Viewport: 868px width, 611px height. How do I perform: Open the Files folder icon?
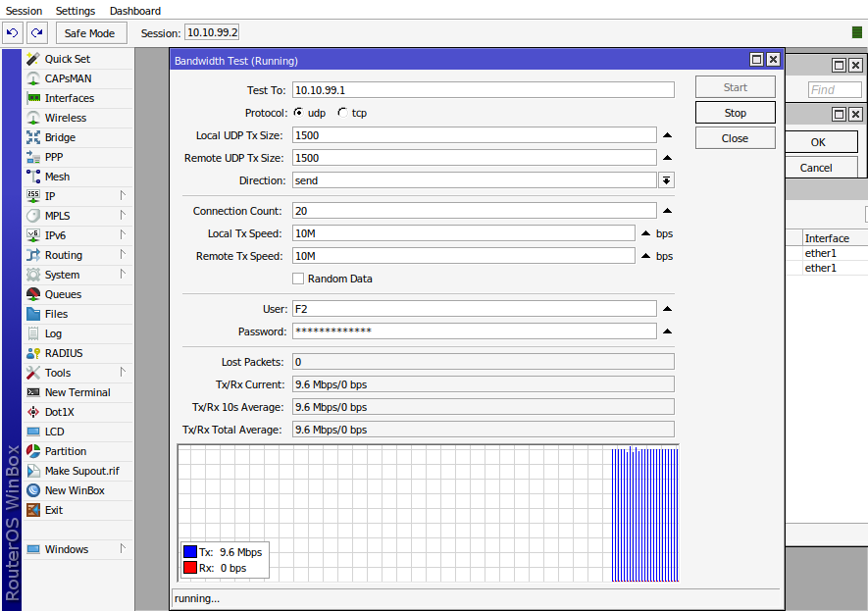pos(33,314)
